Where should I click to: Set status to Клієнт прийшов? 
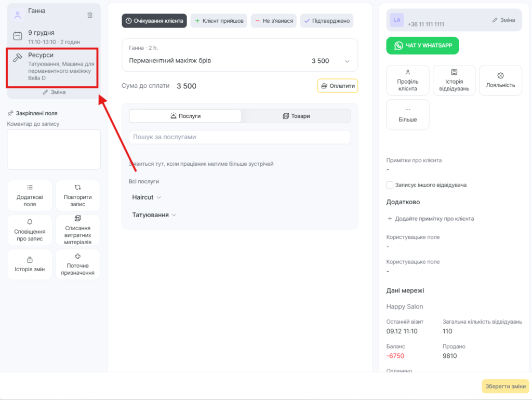coord(219,21)
